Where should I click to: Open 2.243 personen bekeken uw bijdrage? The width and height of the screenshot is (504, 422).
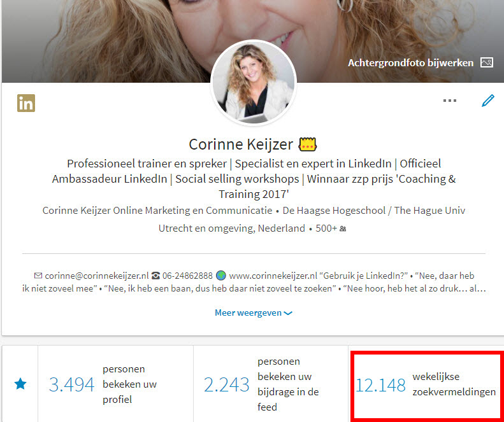coord(271,384)
